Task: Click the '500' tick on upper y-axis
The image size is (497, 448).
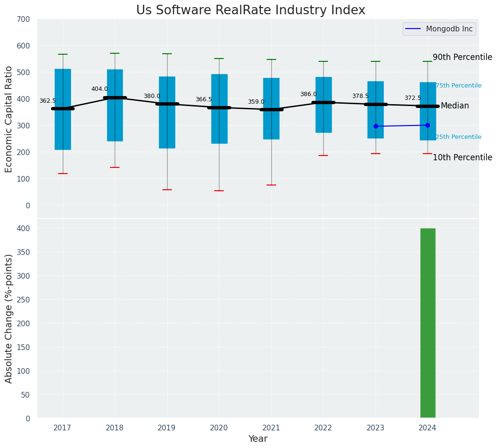Action: (23, 72)
